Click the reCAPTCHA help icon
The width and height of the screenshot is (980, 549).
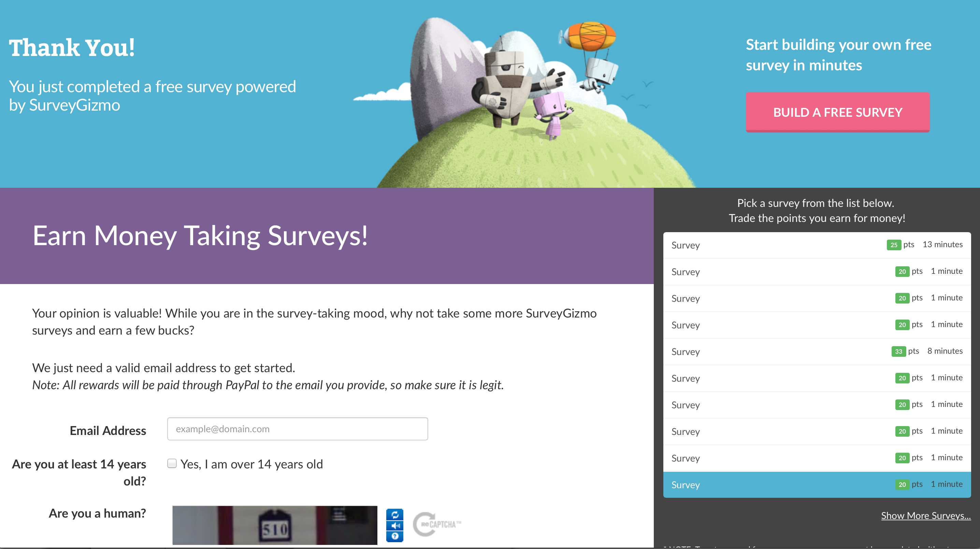pyautogui.click(x=394, y=536)
